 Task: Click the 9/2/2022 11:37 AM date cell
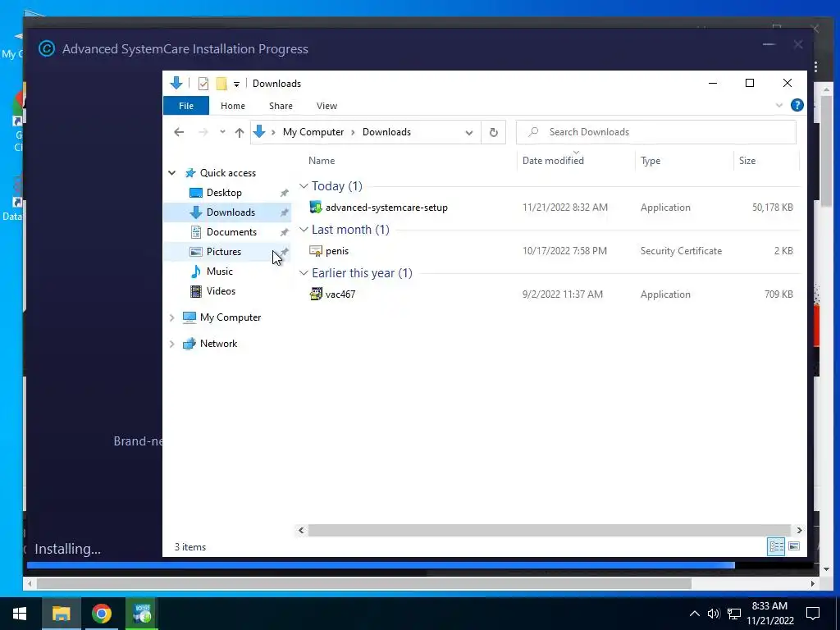click(x=562, y=294)
